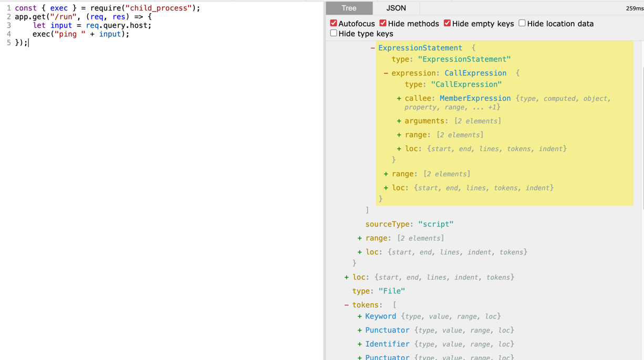Select the Tree tab
Viewport: 644px width, 360px height.
tap(349, 8)
